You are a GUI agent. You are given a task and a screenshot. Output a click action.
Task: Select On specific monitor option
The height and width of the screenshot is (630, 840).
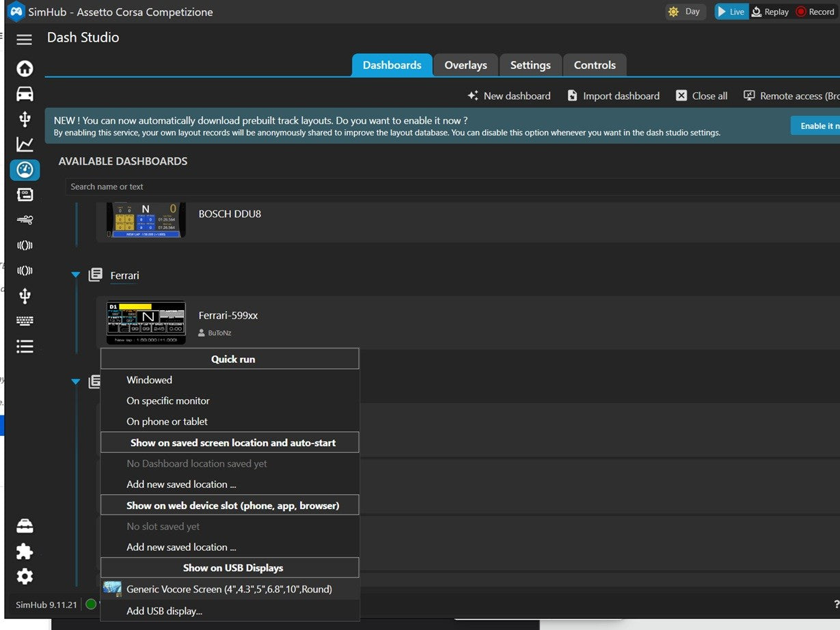pyautogui.click(x=230, y=401)
